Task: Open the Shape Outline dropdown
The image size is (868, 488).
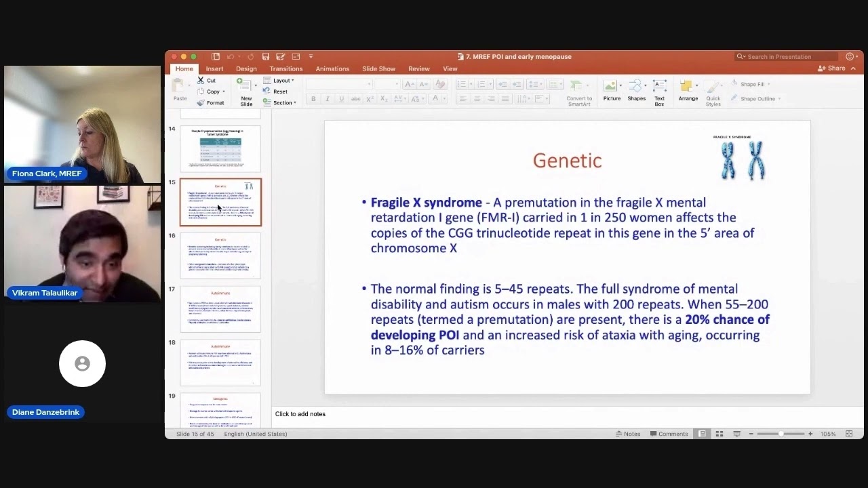Action: [x=756, y=99]
